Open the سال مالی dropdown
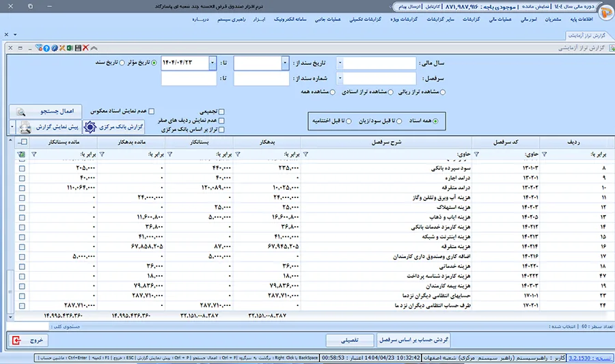 (x=340, y=63)
